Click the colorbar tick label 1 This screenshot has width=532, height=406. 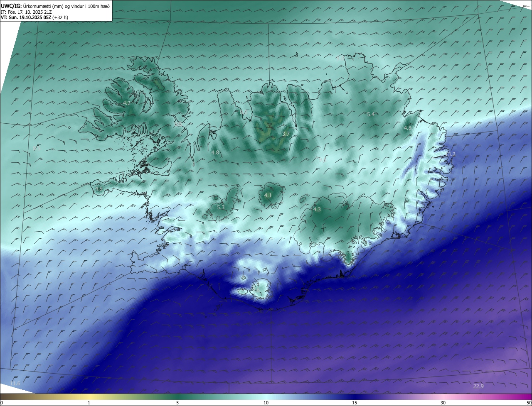click(89, 403)
